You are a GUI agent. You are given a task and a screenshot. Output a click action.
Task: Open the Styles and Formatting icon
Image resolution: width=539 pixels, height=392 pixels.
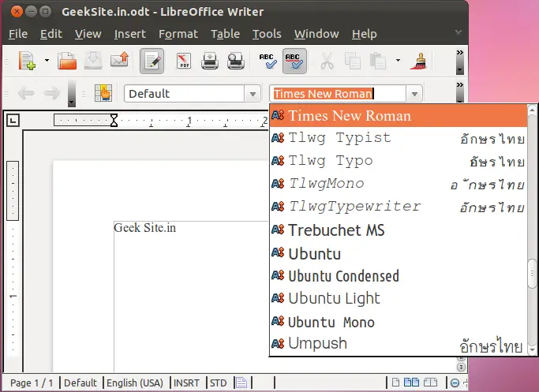tap(103, 93)
